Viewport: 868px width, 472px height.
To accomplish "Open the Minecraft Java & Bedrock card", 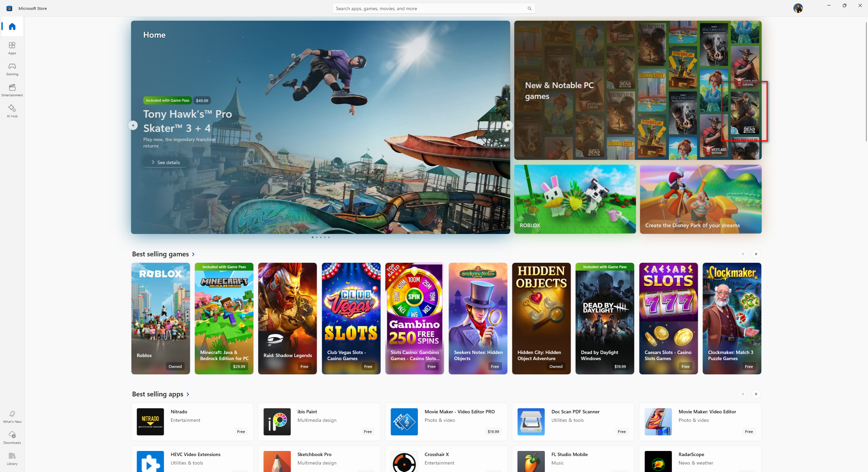I will click(x=224, y=318).
